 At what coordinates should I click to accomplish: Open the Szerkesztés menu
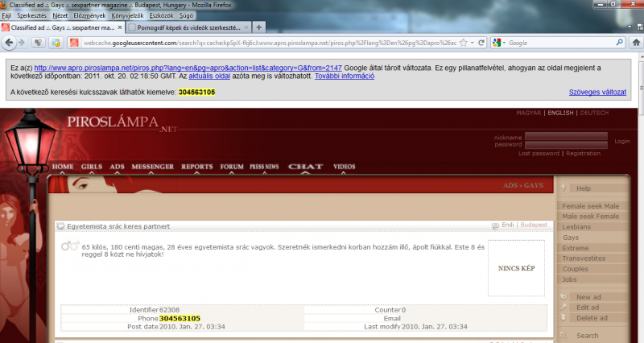coord(31,15)
